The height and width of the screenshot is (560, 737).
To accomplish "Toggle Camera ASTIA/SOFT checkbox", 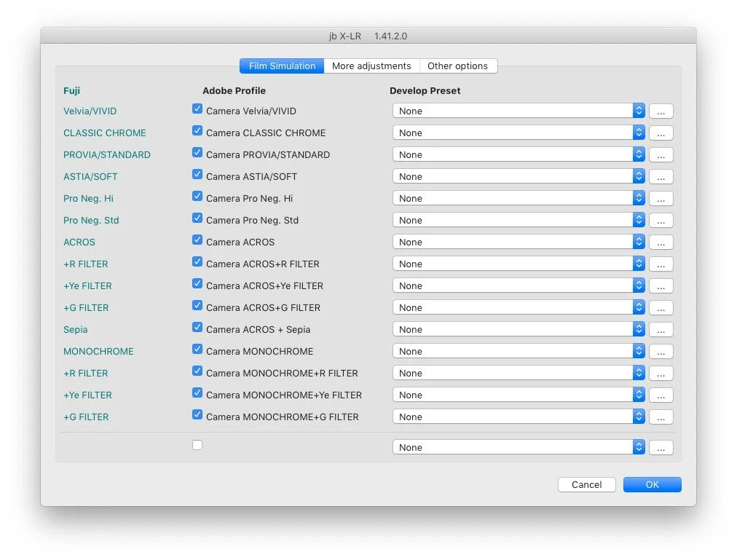I will tap(197, 175).
